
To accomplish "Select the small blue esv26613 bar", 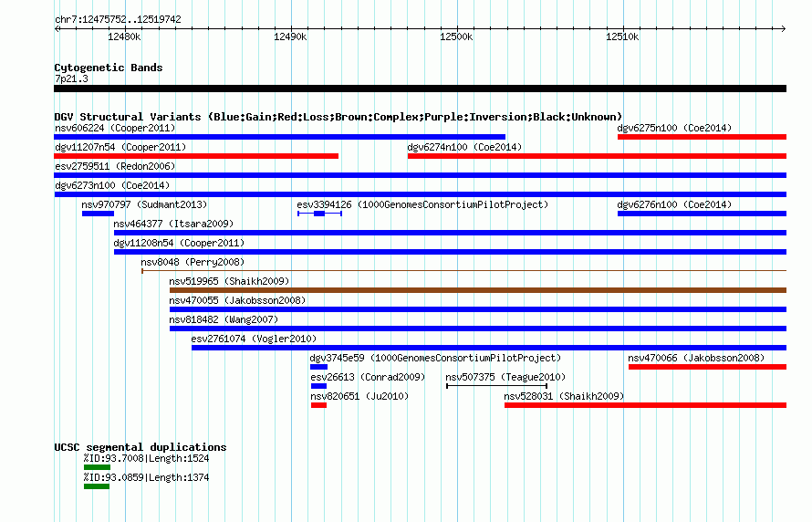I will [319, 386].
